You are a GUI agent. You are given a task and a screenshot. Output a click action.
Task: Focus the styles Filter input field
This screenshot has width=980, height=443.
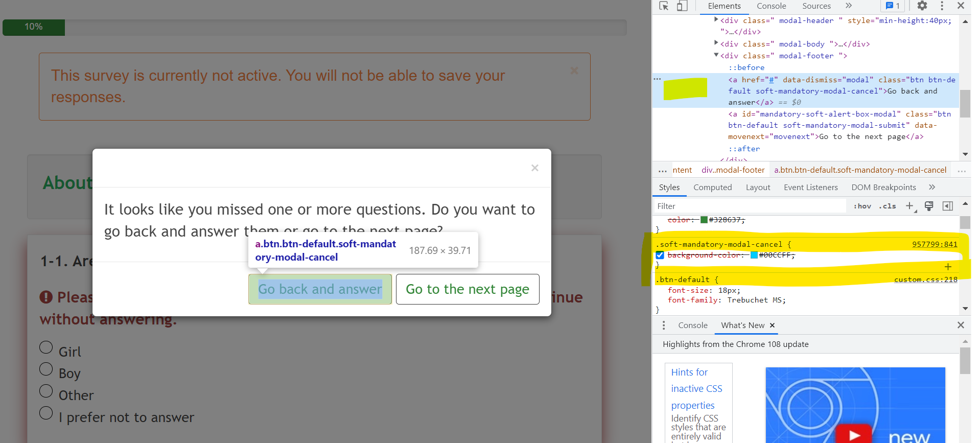click(750, 206)
